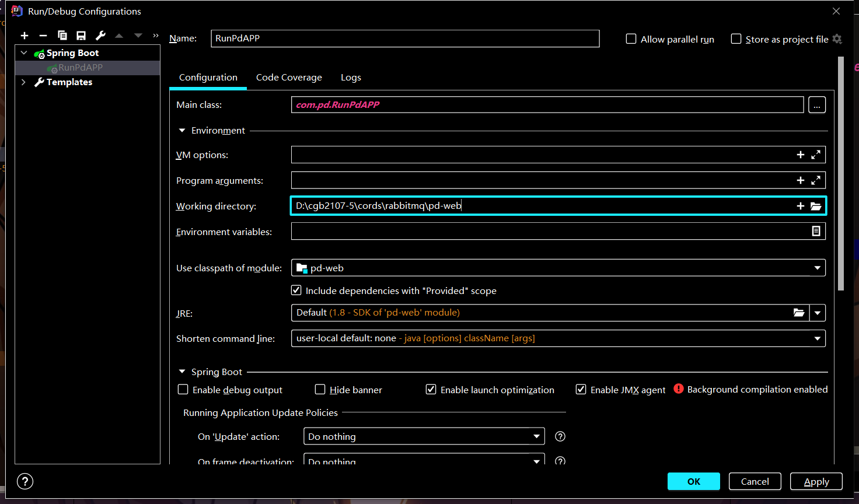
Task: Open JRE dropdown arrow
Action: point(818,313)
